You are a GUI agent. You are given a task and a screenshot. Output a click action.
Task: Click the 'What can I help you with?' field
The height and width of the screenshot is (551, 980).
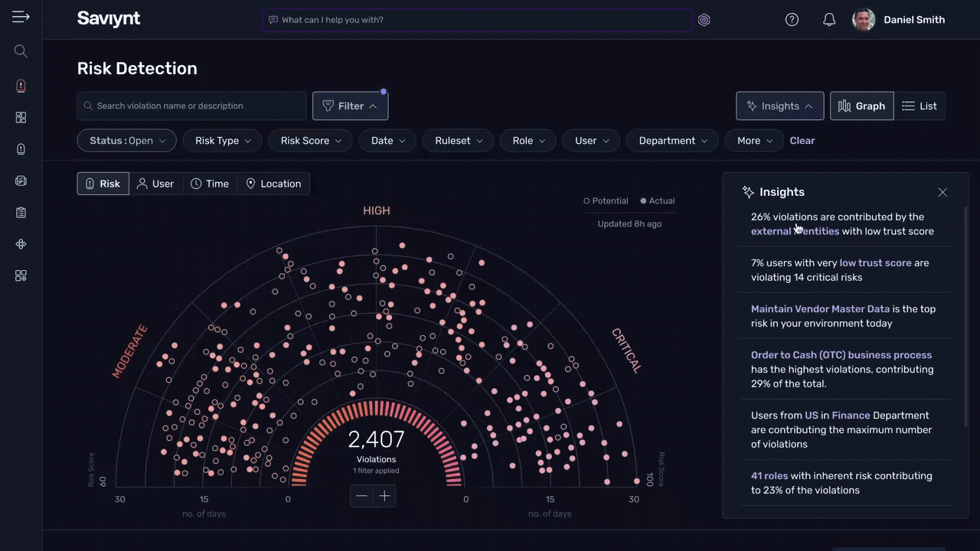477,20
